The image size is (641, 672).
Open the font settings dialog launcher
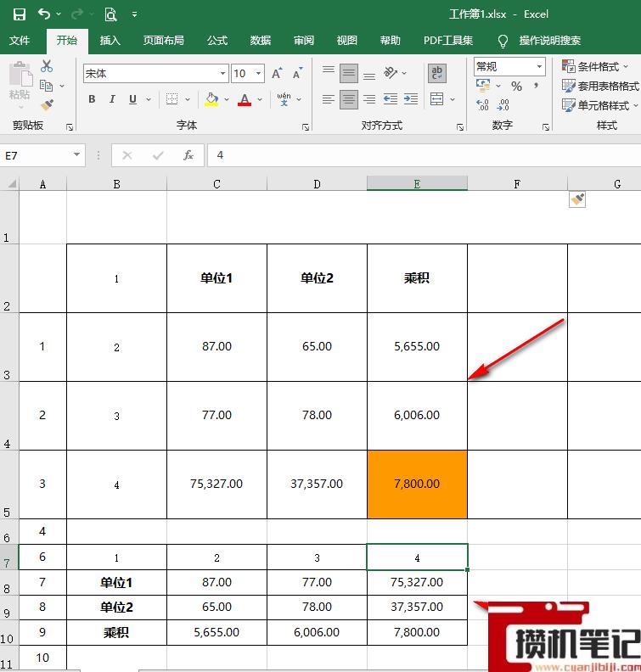pyautogui.click(x=306, y=127)
